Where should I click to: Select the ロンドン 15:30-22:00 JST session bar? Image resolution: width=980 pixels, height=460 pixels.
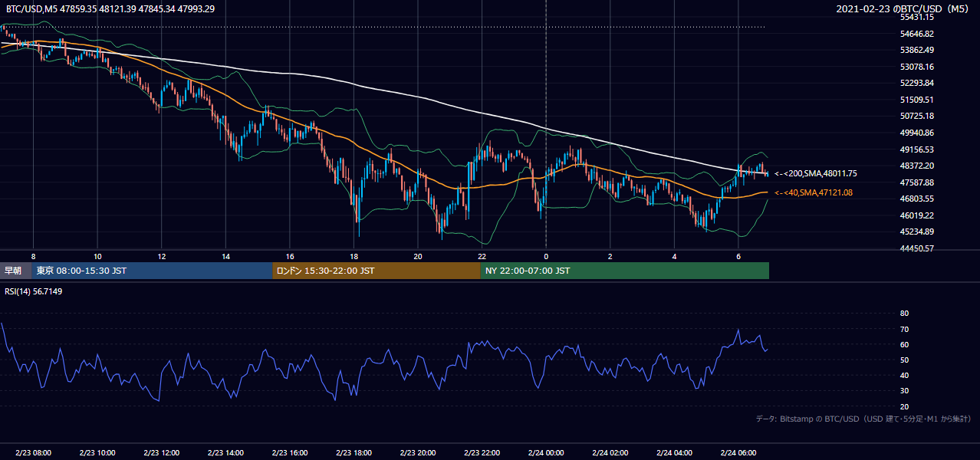pyautogui.click(x=377, y=271)
